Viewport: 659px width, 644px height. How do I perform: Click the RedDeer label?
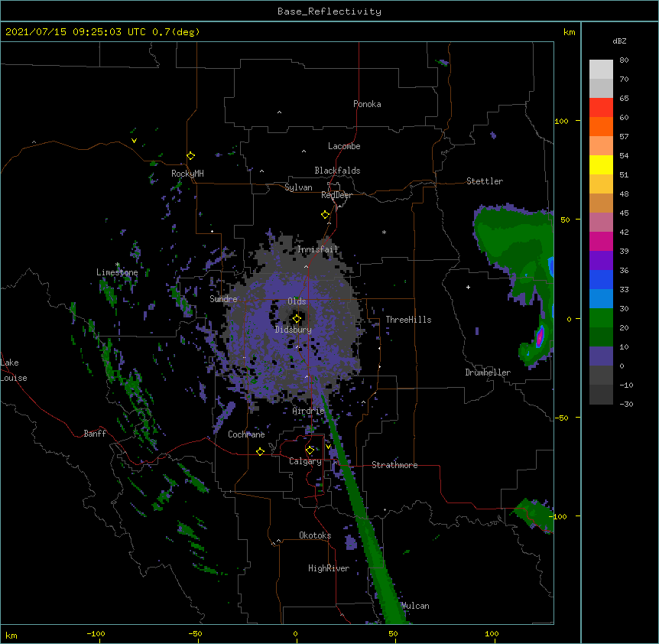(336, 195)
